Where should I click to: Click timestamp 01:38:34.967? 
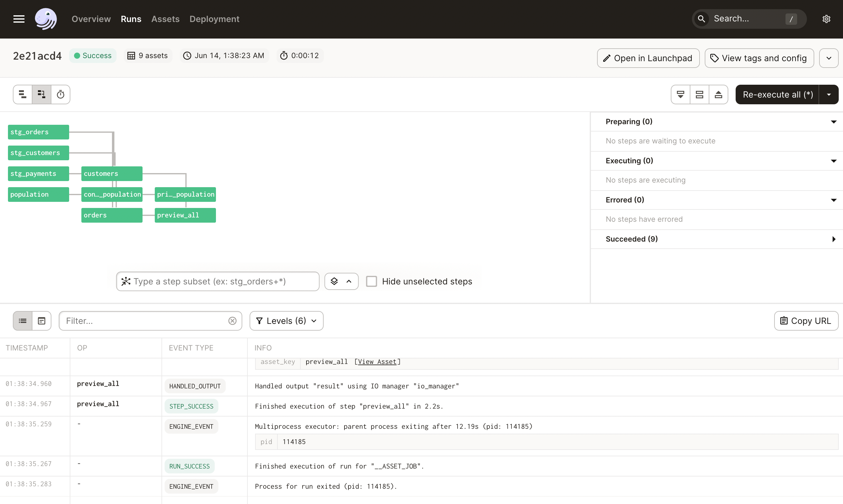pos(28,404)
